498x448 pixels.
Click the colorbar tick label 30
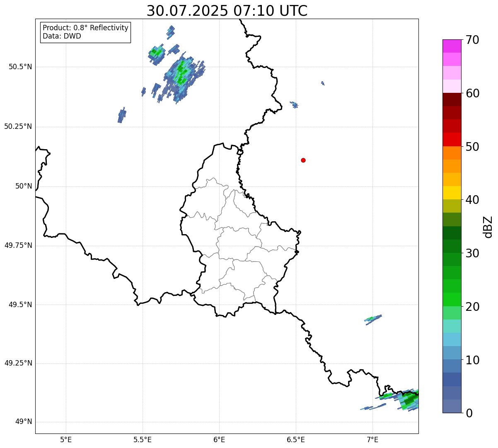pos(472,253)
